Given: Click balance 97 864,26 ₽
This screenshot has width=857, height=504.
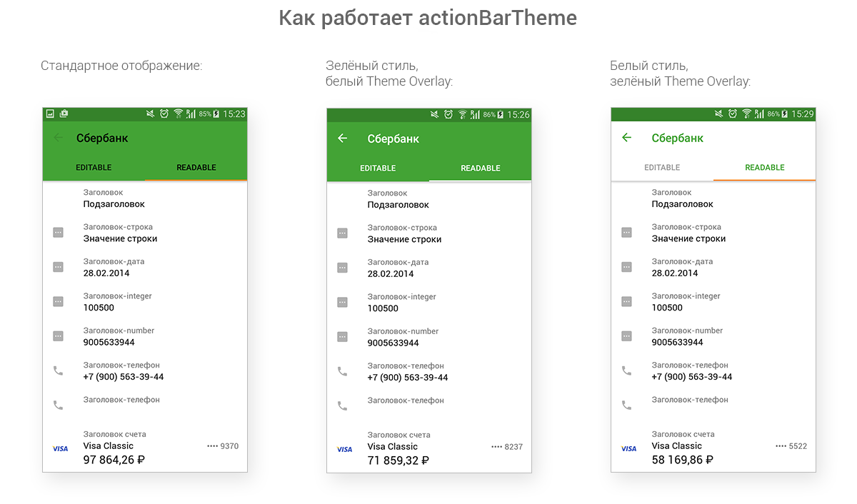Looking at the screenshot, I should 114,460.
